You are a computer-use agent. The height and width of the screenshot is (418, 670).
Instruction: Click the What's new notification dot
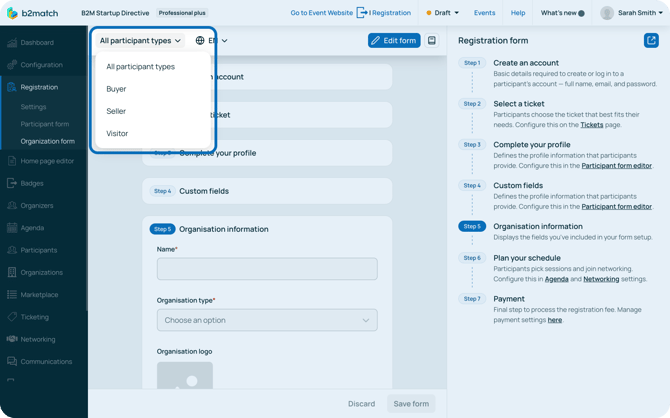click(581, 13)
